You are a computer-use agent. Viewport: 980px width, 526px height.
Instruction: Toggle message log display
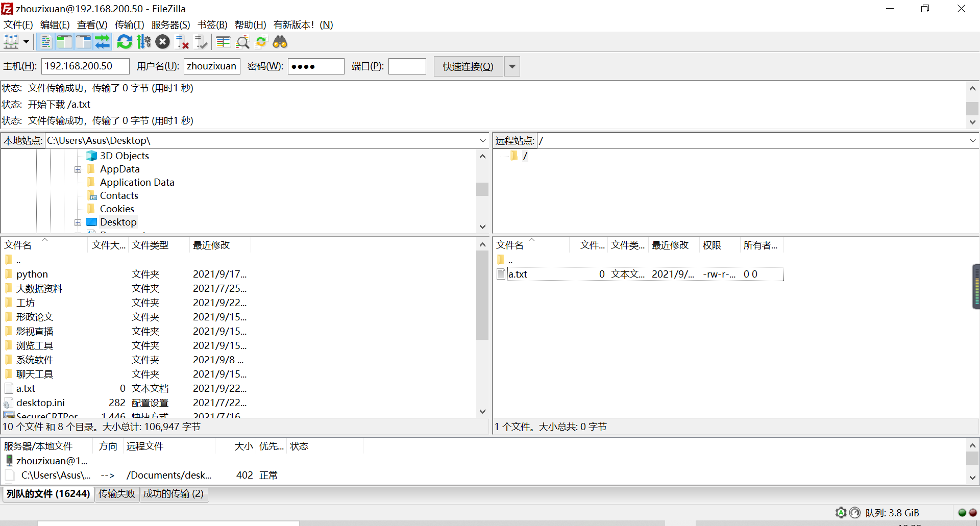coord(46,42)
